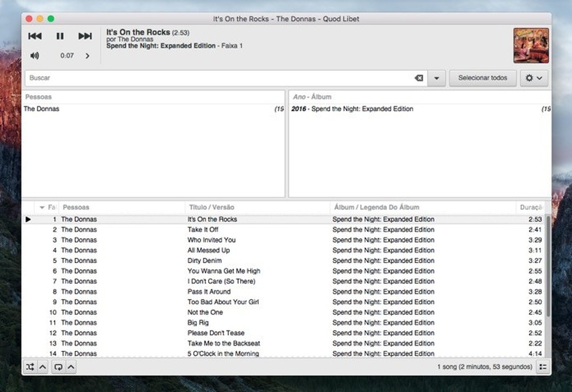Toggle repeat playback mode
The height and width of the screenshot is (392, 572).
click(58, 367)
